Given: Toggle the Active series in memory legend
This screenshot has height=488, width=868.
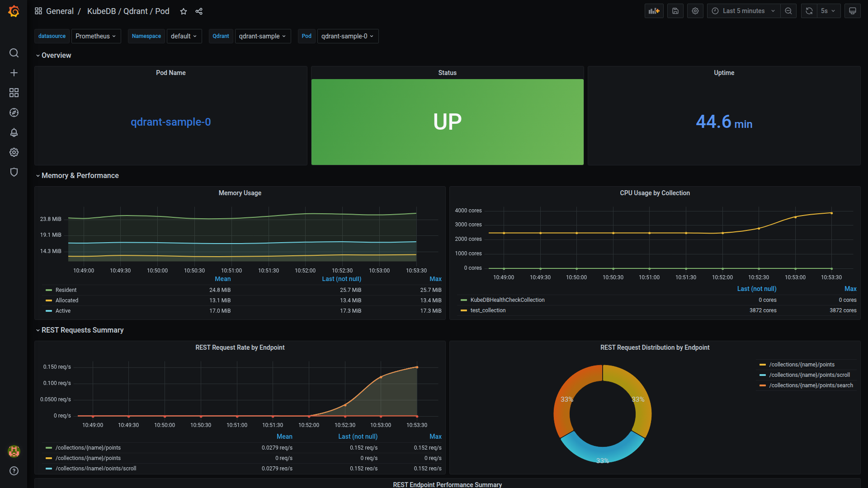Looking at the screenshot, I should pos(63,311).
